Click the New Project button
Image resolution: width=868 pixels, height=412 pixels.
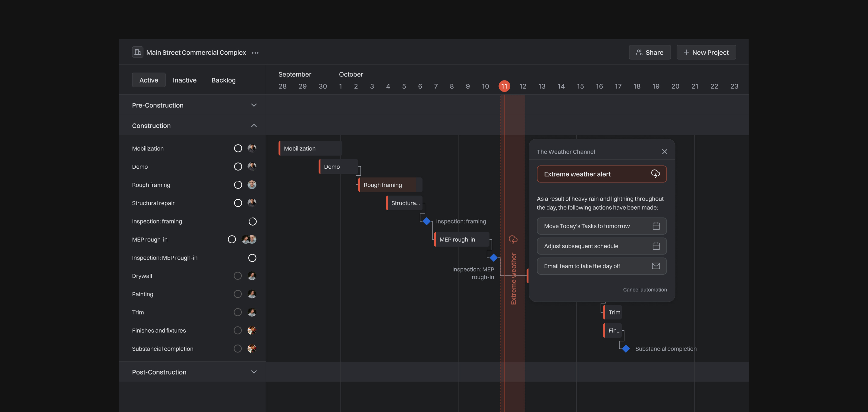point(706,52)
